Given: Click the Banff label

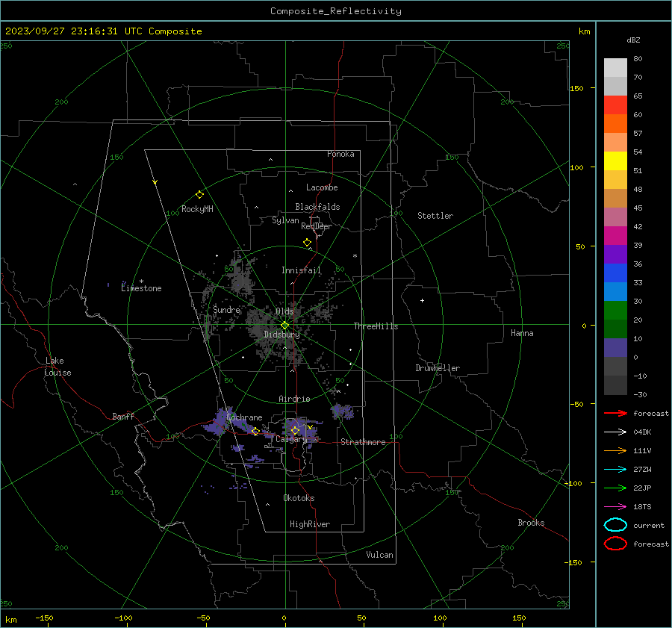Looking at the screenshot, I should tap(123, 417).
